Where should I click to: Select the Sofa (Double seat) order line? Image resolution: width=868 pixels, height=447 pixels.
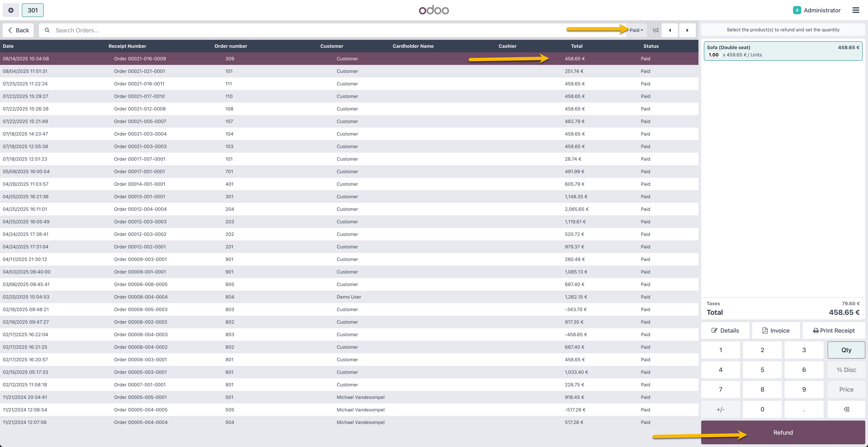(783, 51)
